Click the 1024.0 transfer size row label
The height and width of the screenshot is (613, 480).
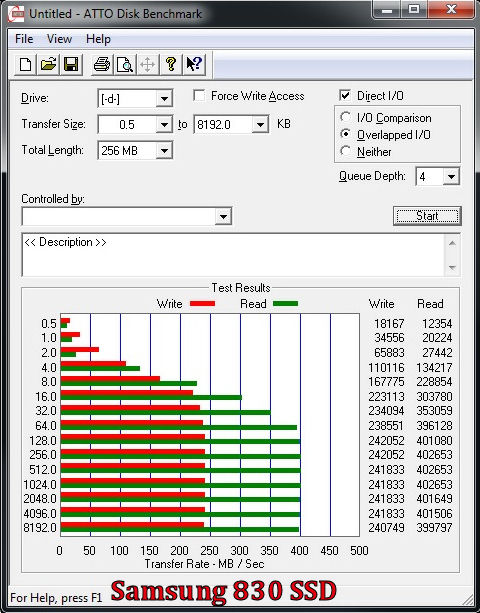tap(40, 485)
